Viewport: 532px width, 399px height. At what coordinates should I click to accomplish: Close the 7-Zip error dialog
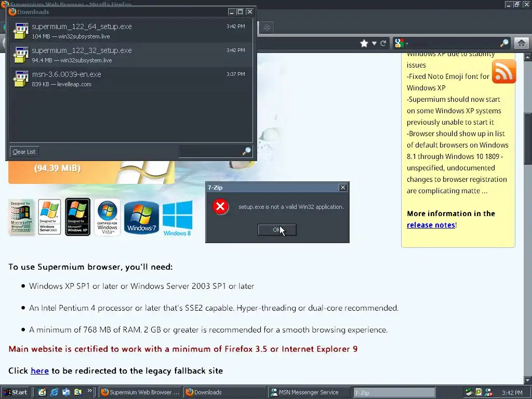click(x=343, y=187)
